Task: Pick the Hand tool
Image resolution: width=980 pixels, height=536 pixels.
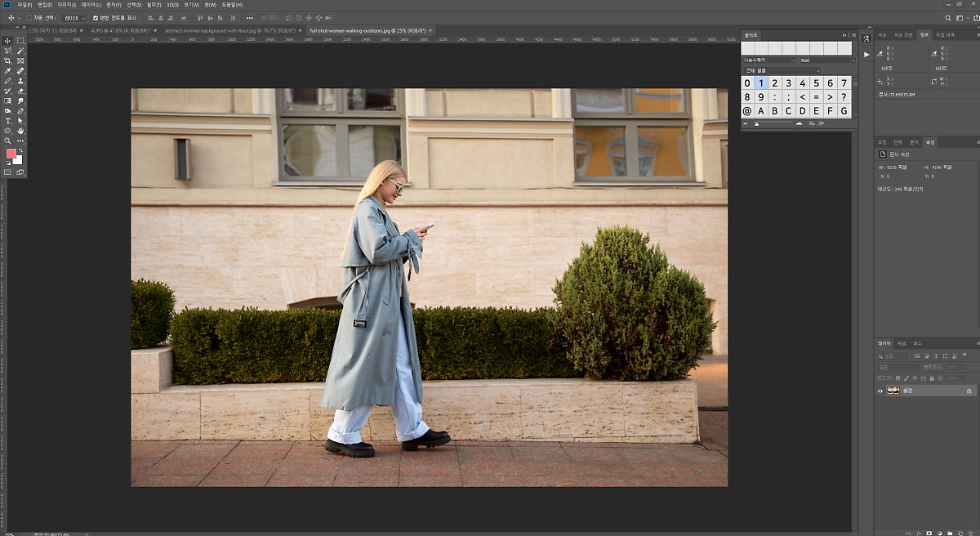Action: tap(20, 131)
